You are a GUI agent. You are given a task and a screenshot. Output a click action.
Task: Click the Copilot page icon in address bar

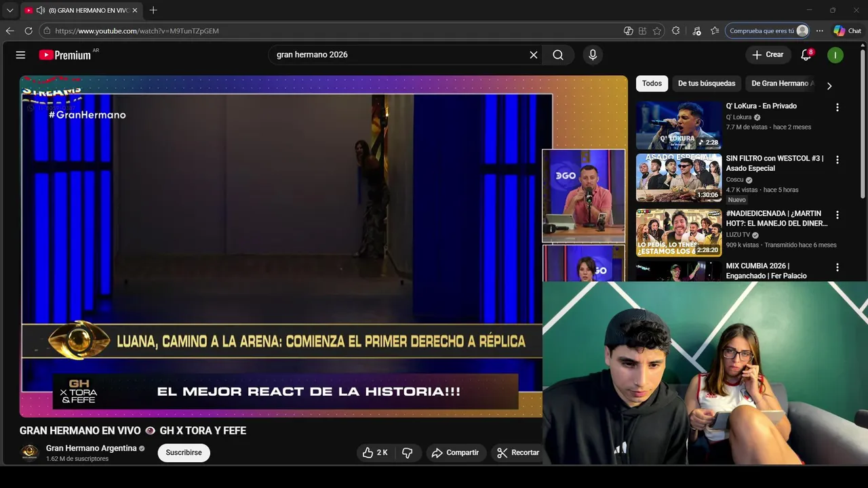click(x=628, y=30)
